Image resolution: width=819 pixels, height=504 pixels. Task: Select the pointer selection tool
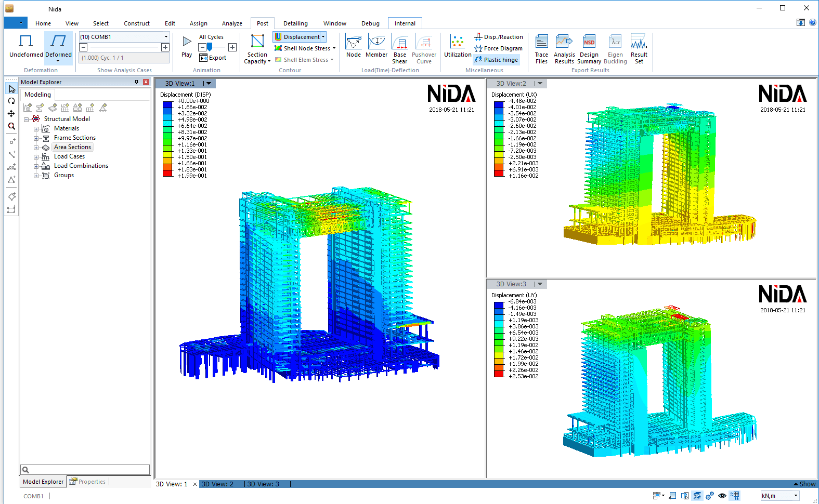click(x=11, y=89)
